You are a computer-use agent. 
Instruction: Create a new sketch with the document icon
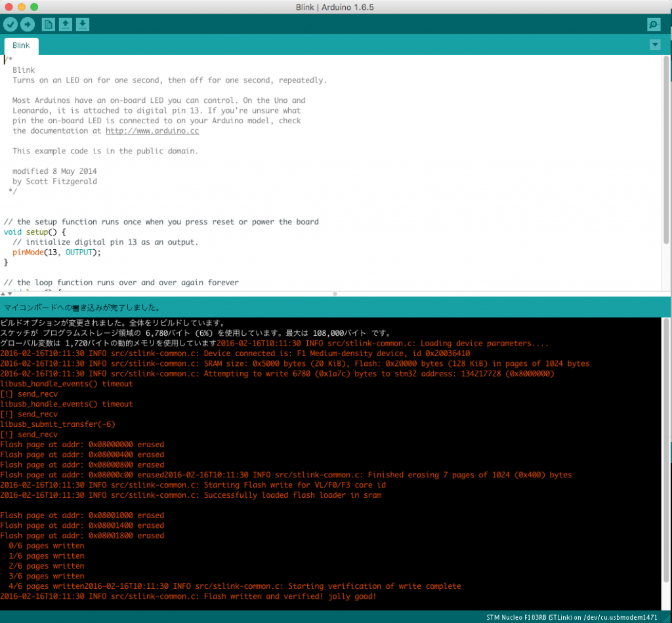(48, 24)
